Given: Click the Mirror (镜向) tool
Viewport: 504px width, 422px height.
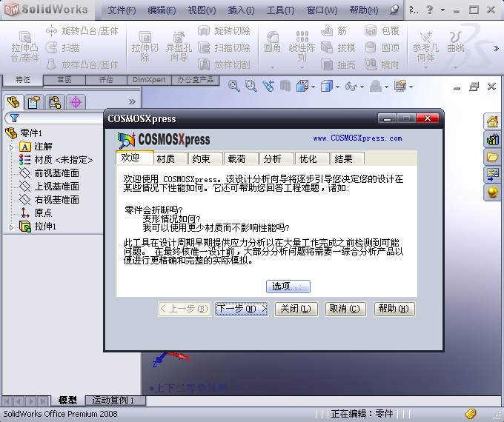Looking at the screenshot, I should [382, 65].
